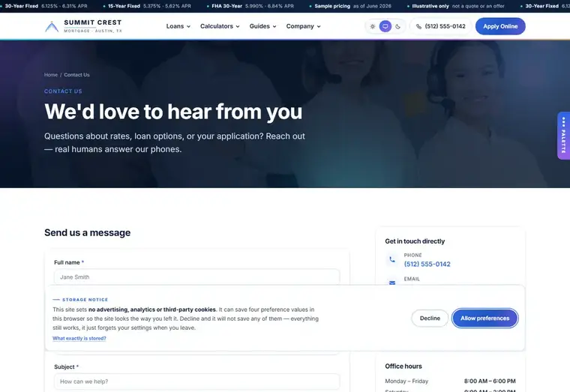Open the Loans dropdown menu

tap(178, 26)
